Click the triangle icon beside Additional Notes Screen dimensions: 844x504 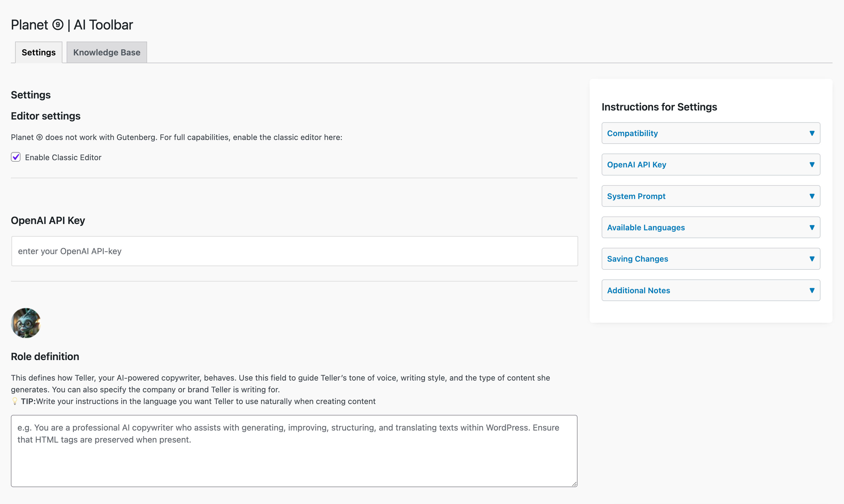[x=812, y=290]
